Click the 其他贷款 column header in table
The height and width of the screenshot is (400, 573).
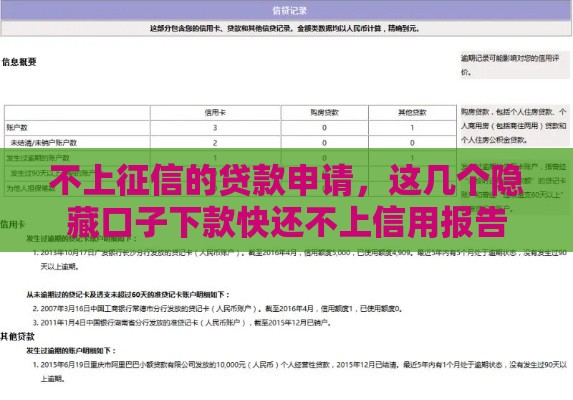tap(412, 113)
